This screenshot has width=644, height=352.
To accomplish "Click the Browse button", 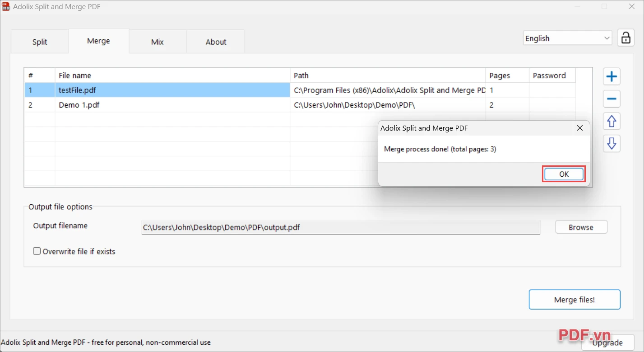I will click(581, 227).
